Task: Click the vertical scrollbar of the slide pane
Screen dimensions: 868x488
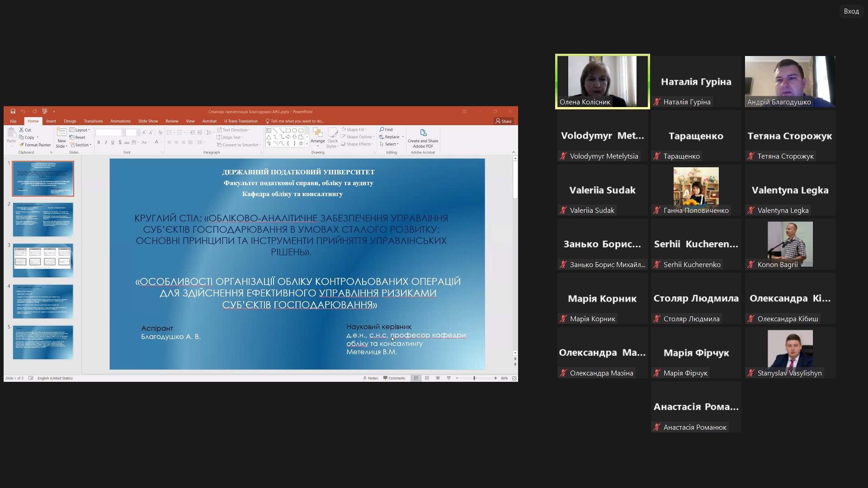Action: pyautogui.click(x=515, y=255)
